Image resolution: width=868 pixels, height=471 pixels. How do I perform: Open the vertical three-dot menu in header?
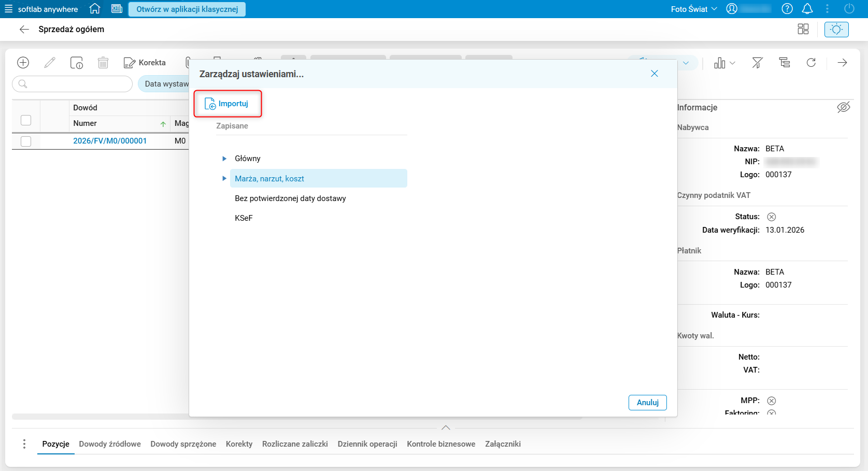click(828, 9)
